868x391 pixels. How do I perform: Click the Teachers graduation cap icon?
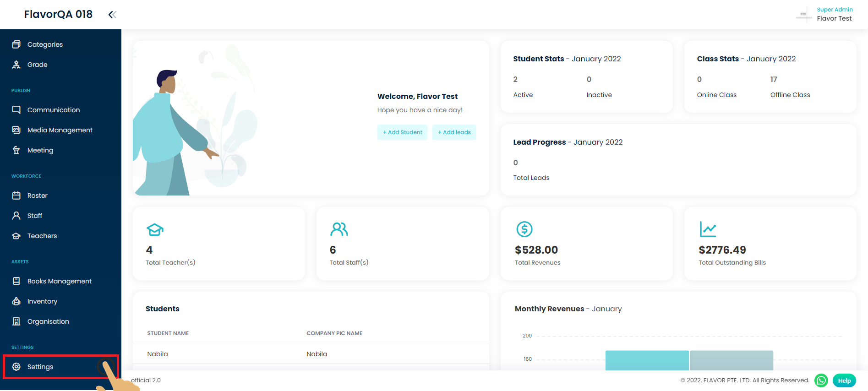(x=16, y=236)
